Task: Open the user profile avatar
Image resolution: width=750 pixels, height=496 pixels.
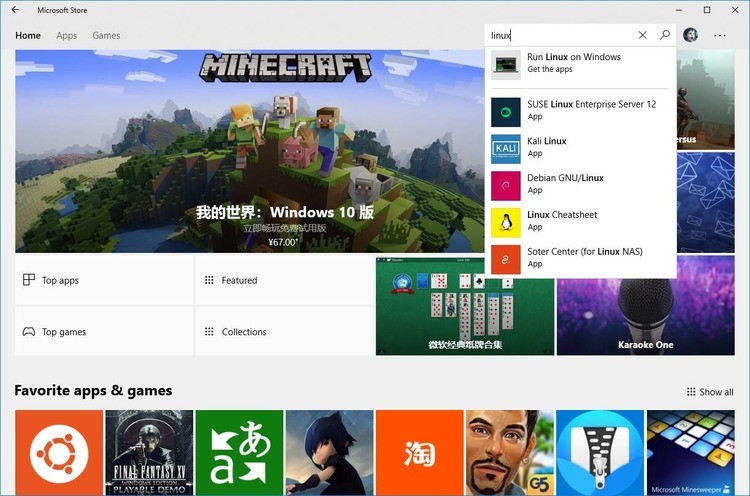Action: click(x=690, y=35)
